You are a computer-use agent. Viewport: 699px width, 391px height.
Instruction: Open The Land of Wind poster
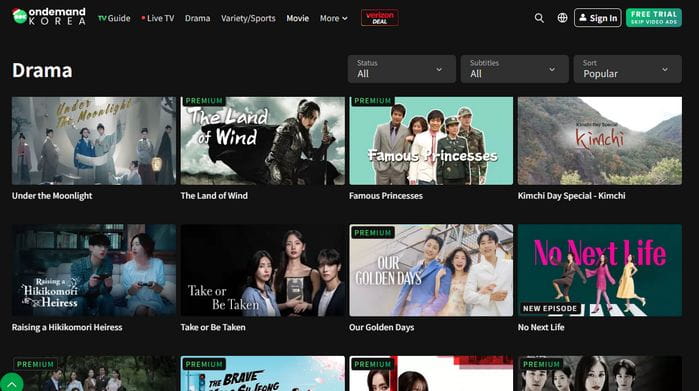tap(263, 141)
